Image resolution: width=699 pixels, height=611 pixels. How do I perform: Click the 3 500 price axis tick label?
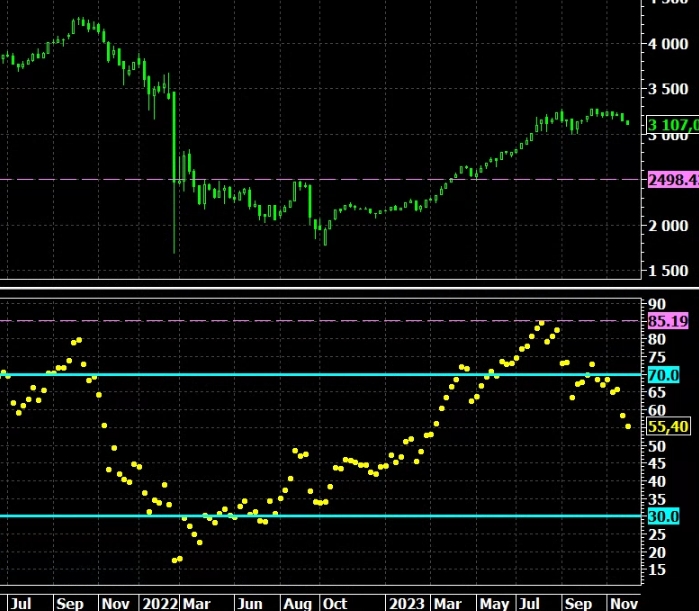[668, 90]
